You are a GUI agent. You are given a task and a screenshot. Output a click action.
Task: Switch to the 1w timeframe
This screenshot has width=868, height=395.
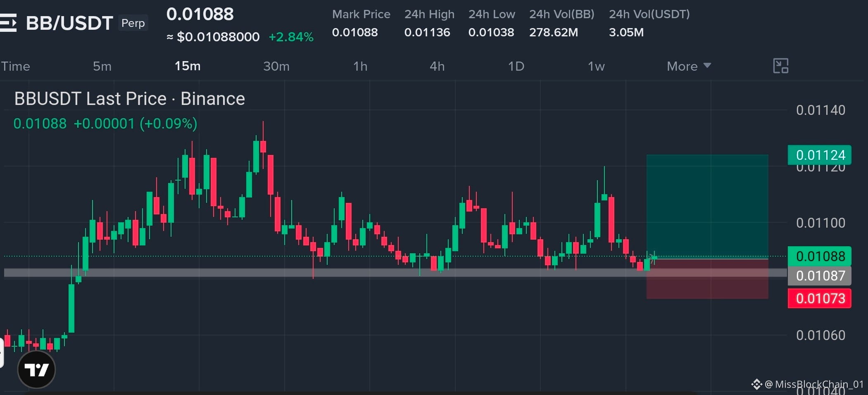(596, 66)
